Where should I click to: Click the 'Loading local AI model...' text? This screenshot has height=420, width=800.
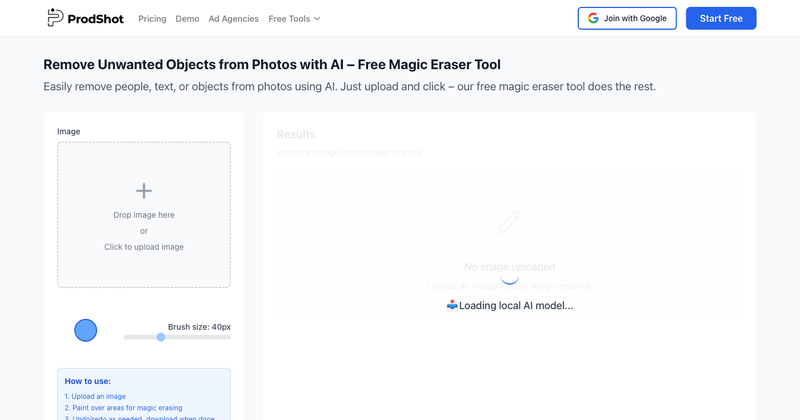(516, 306)
